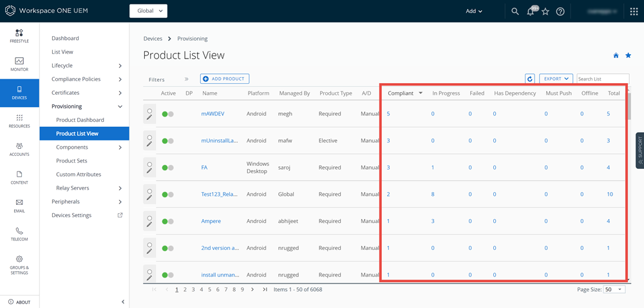
Task: Expand the Lifecycle menu
Action: [120, 66]
